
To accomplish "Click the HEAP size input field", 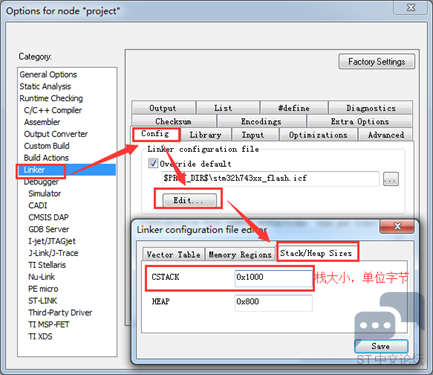I will click(273, 302).
